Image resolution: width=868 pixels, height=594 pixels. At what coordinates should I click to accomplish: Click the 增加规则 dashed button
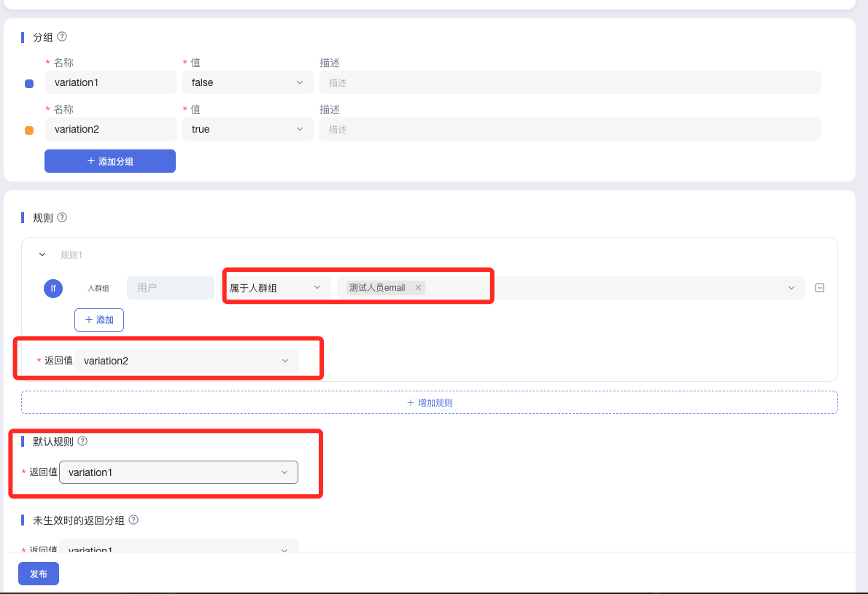(x=429, y=402)
